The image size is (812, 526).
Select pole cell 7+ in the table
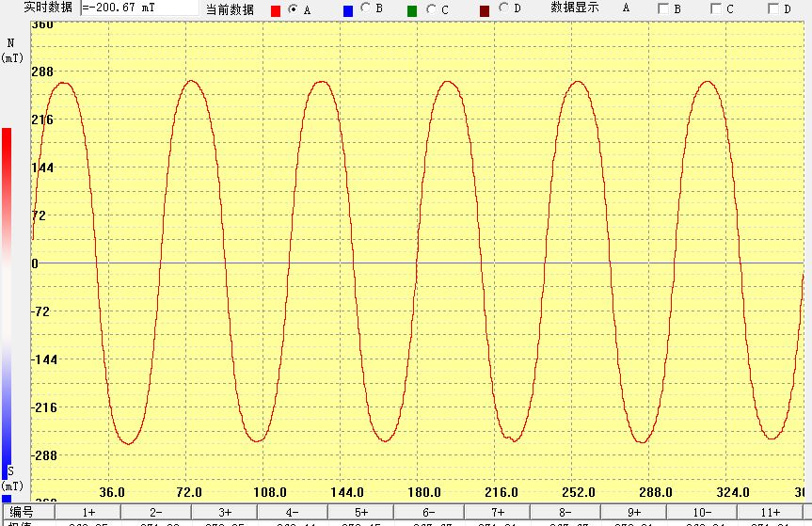497,512
